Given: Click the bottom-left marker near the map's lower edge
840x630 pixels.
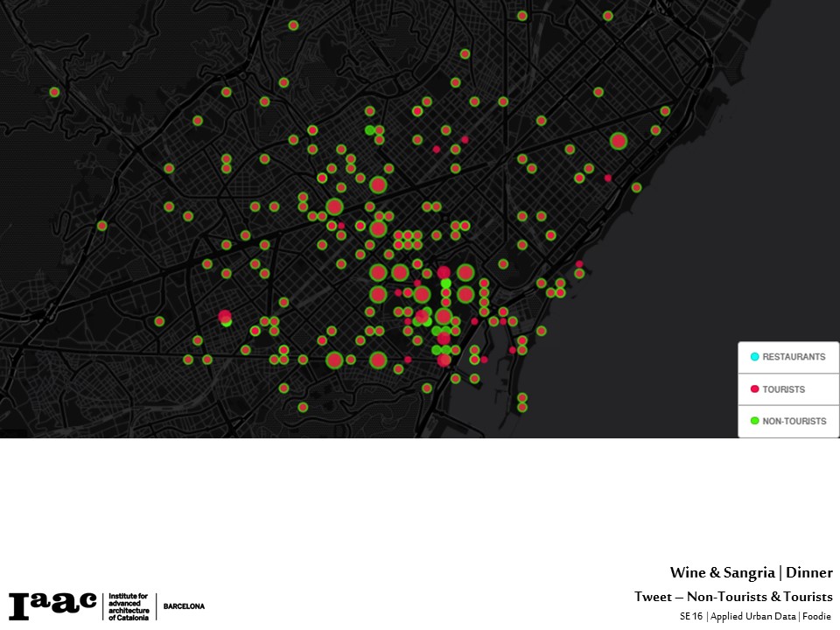Looking at the screenshot, I should (303, 407).
